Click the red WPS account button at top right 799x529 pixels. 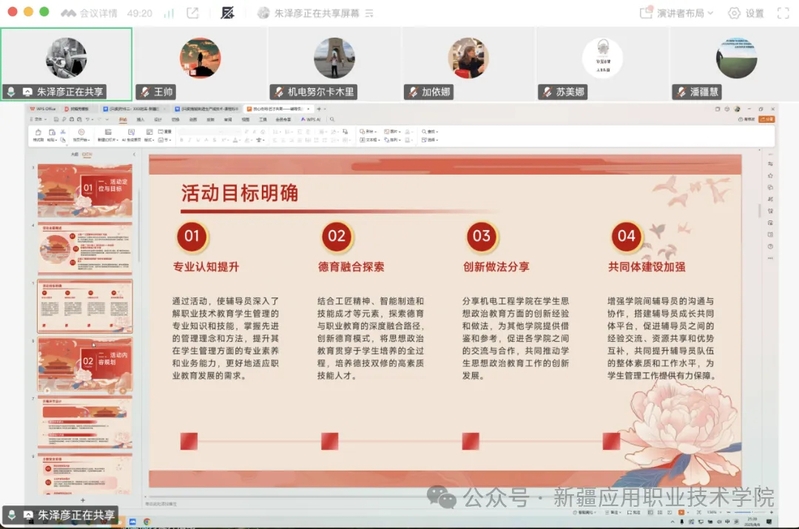point(765,119)
